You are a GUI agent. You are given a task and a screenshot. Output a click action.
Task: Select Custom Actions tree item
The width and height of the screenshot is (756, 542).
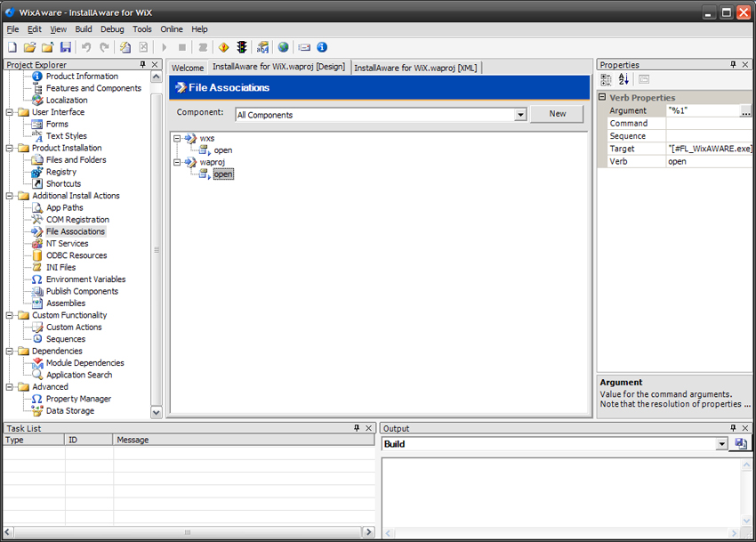[x=74, y=328]
